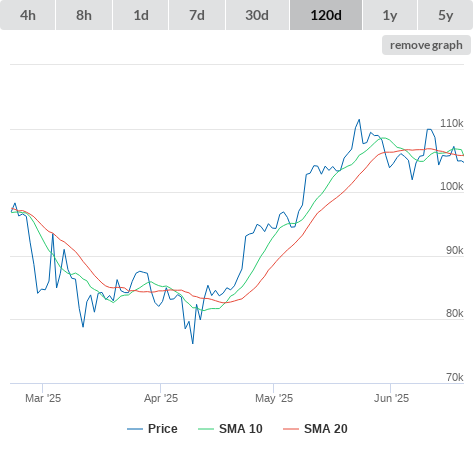
Task: Select the 5y time range tab
Action: click(446, 15)
